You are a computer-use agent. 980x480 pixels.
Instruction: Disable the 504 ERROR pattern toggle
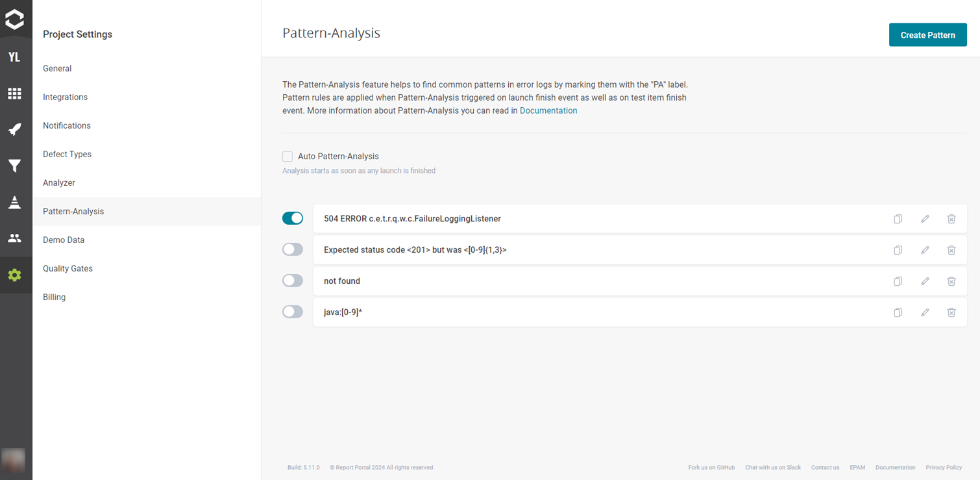(x=293, y=218)
